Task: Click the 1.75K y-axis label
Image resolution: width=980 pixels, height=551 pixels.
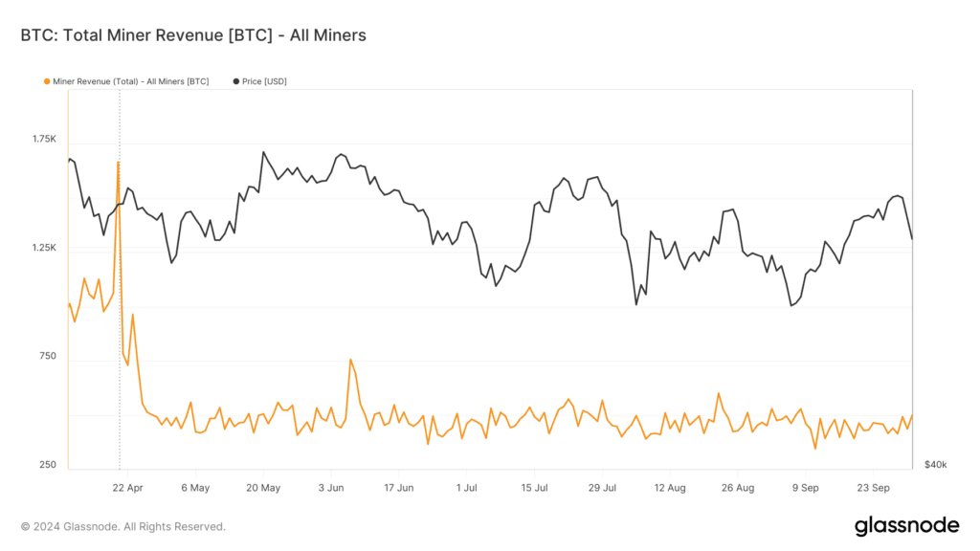Action: (45, 140)
